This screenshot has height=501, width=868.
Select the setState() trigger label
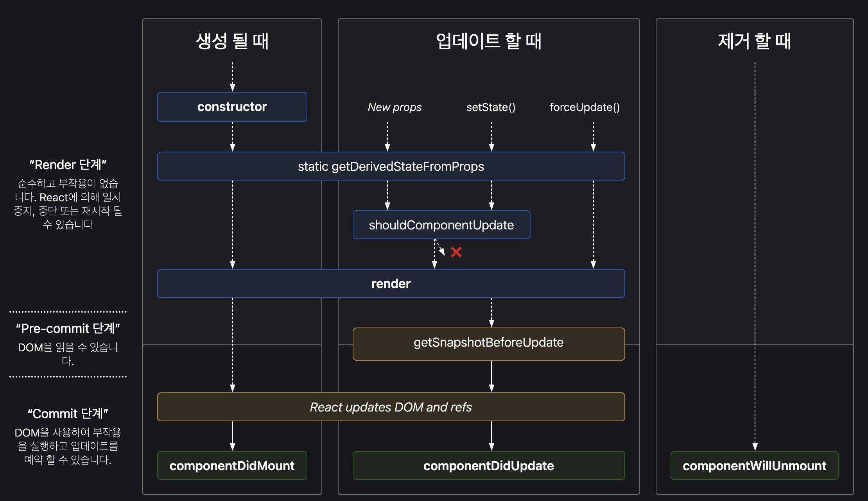click(491, 107)
